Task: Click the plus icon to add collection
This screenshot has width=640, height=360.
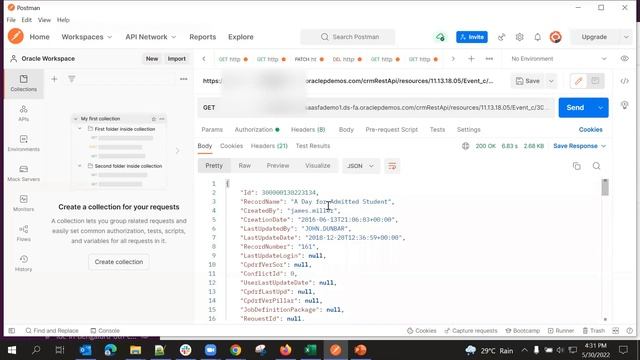Action: point(54,79)
